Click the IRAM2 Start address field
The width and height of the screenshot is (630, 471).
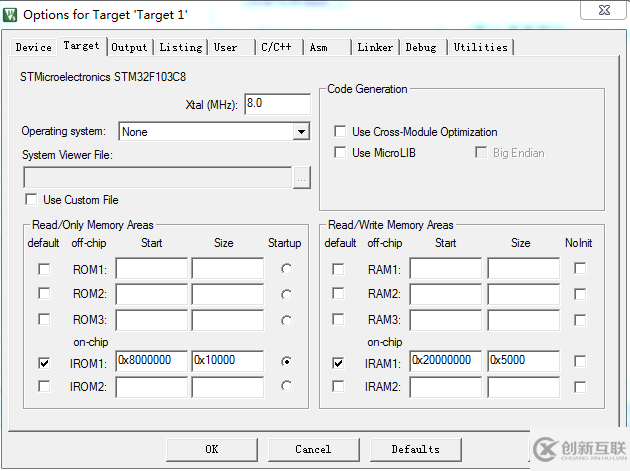click(x=446, y=387)
